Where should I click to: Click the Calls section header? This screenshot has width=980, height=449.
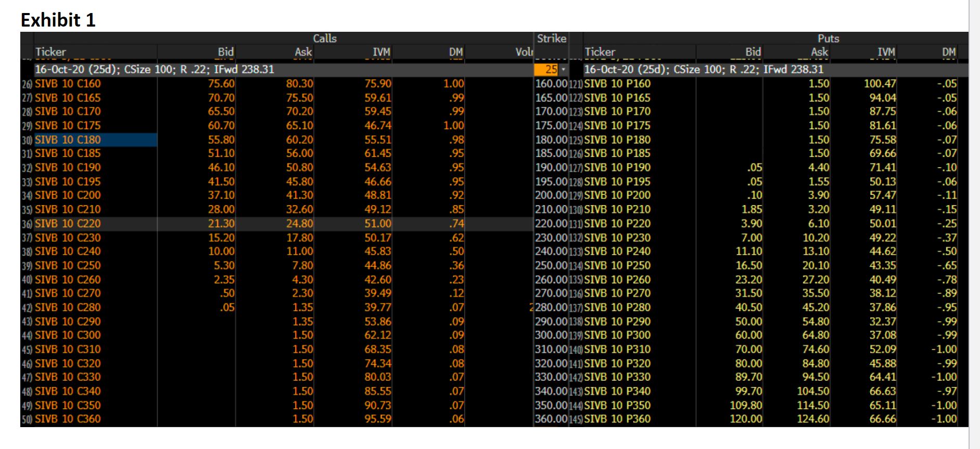[325, 38]
